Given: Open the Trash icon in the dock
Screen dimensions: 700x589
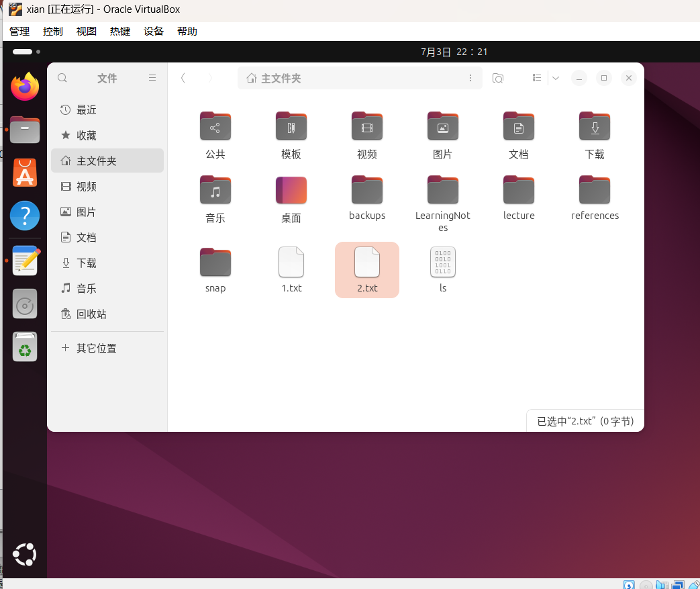Looking at the screenshot, I should pos(25,347).
